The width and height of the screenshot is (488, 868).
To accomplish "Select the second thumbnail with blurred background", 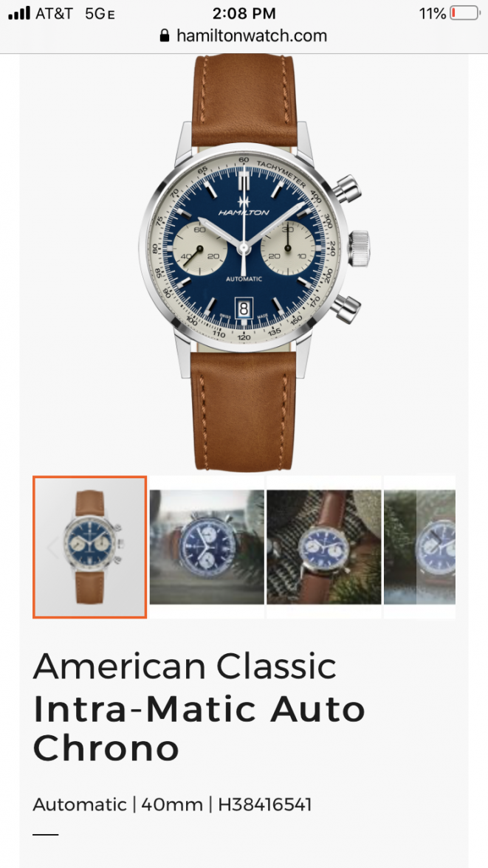I will [207, 547].
